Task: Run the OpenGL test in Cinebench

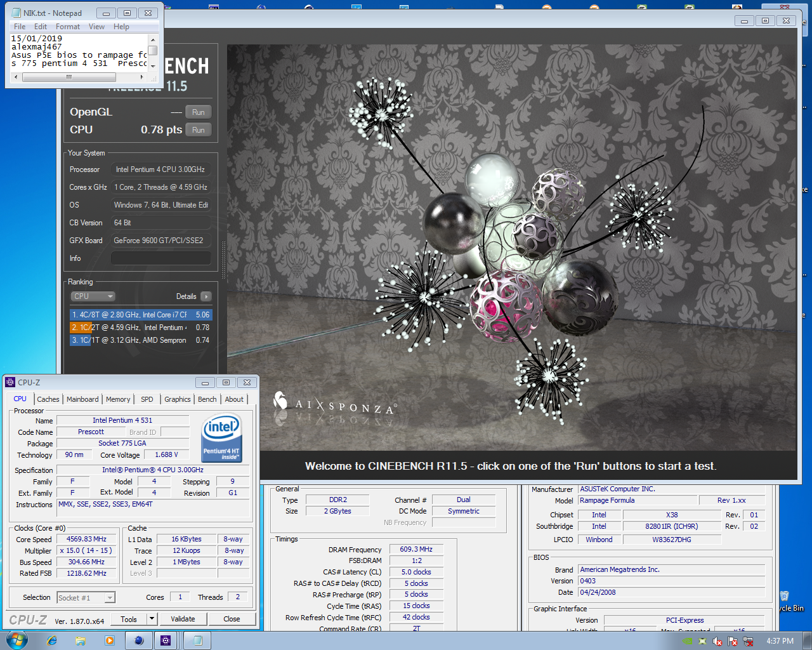Action: (x=199, y=112)
